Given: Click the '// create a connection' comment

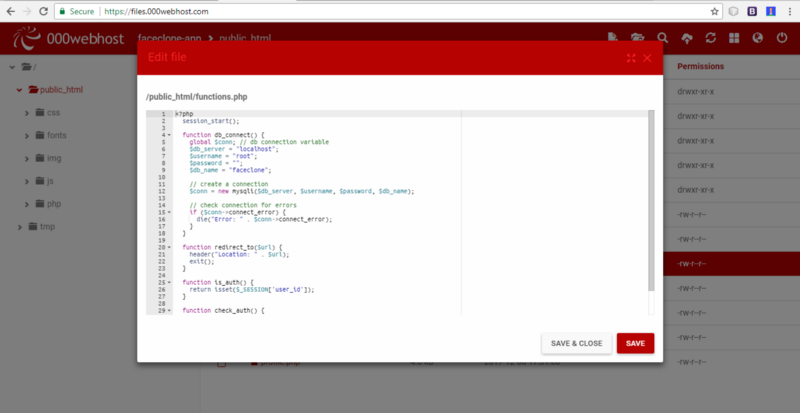Looking at the screenshot, I should (229, 184).
